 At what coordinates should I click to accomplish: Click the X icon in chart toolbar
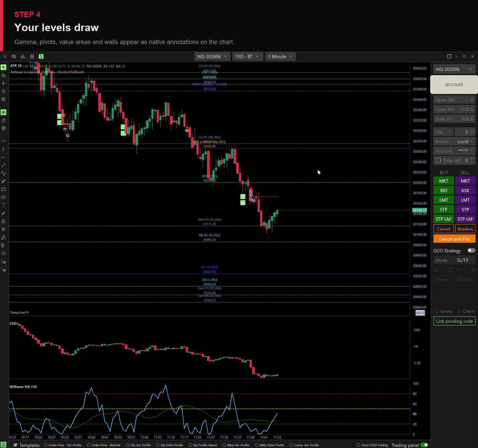tap(4, 56)
